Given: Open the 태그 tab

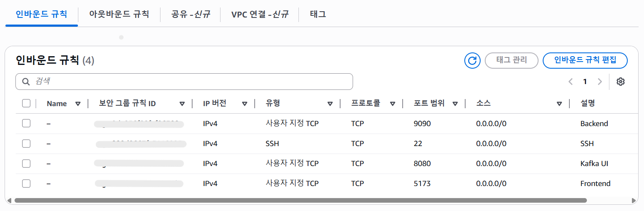Looking at the screenshot, I should [318, 14].
